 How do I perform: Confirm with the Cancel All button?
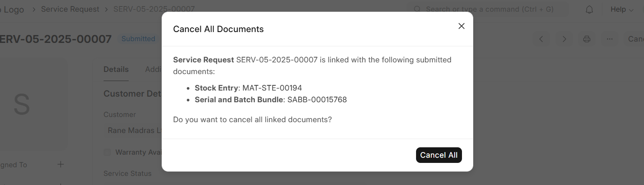[x=439, y=155]
